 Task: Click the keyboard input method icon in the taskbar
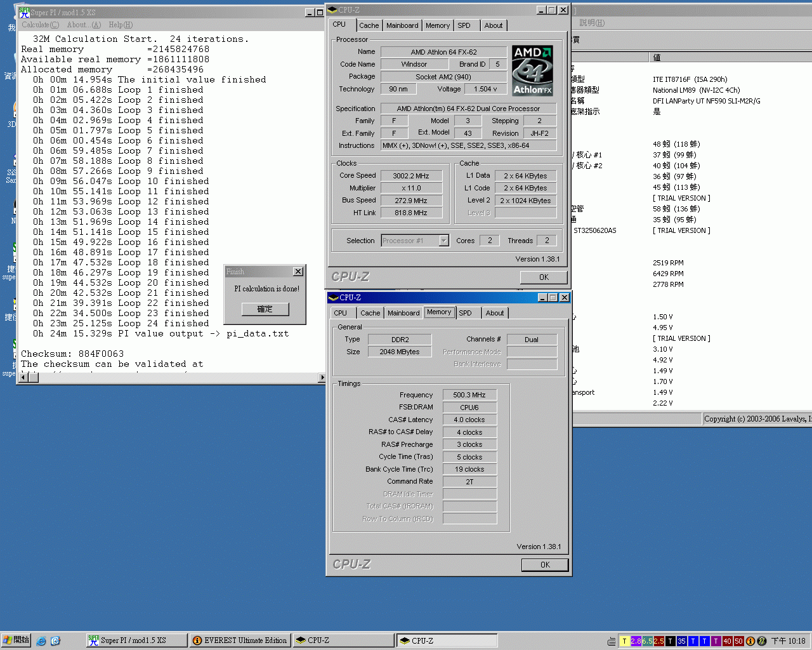[x=612, y=641]
